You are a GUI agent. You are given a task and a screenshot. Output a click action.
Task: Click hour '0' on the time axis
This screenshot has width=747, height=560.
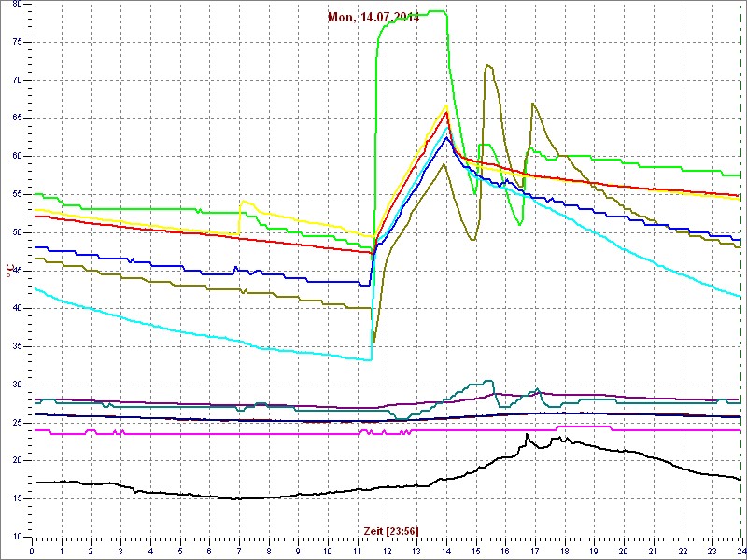coord(32,551)
